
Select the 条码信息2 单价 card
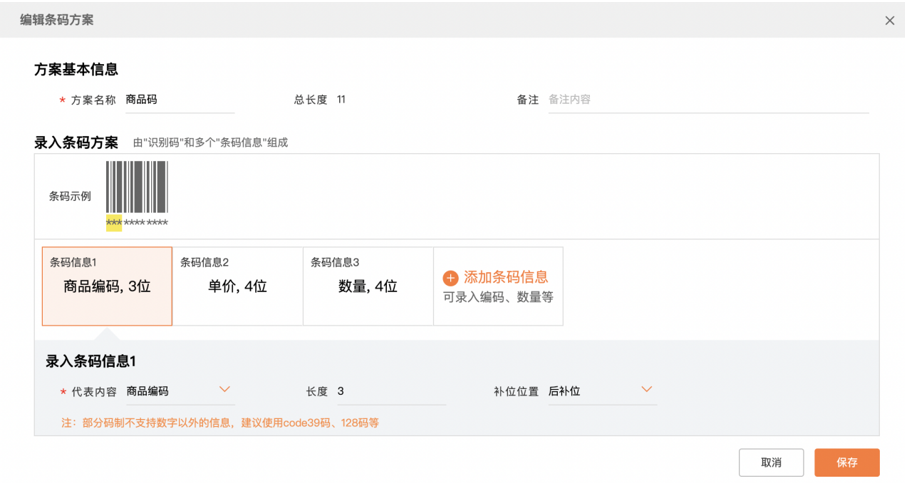237,286
